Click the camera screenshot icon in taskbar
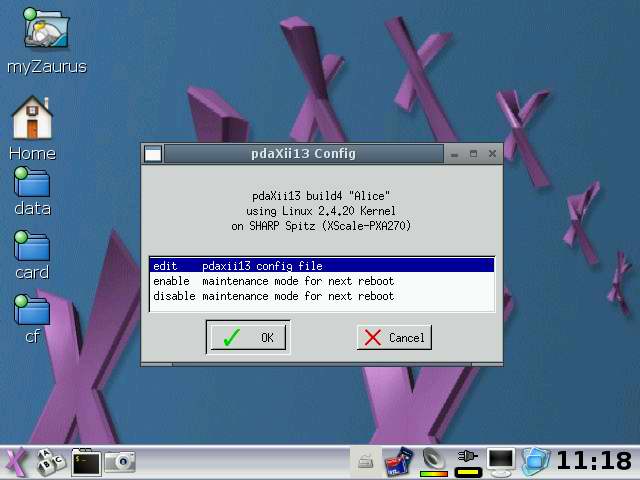This screenshot has height=480, width=640. point(120,461)
